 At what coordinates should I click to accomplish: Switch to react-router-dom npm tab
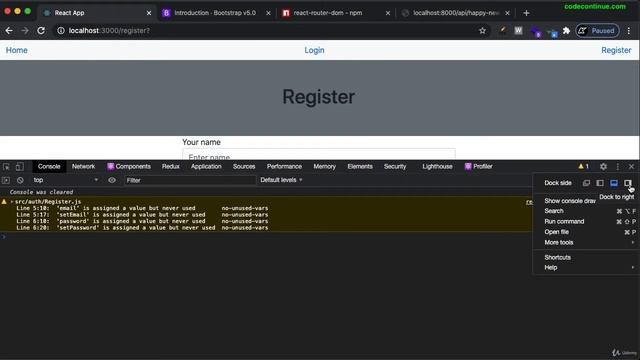tap(328, 13)
